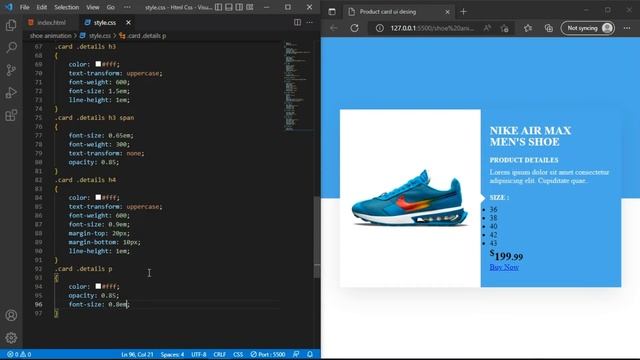Change indentation via Spaces: 4
This screenshot has width=640, height=360.
tap(172, 354)
